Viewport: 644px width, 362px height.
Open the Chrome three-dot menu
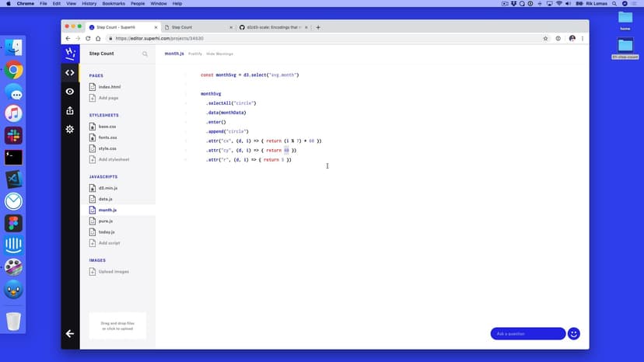(583, 38)
